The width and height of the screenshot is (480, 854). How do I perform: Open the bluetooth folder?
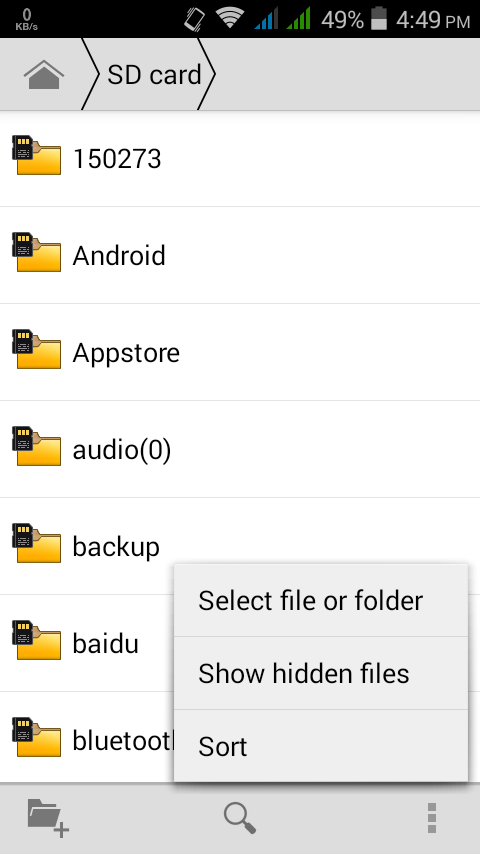87,736
